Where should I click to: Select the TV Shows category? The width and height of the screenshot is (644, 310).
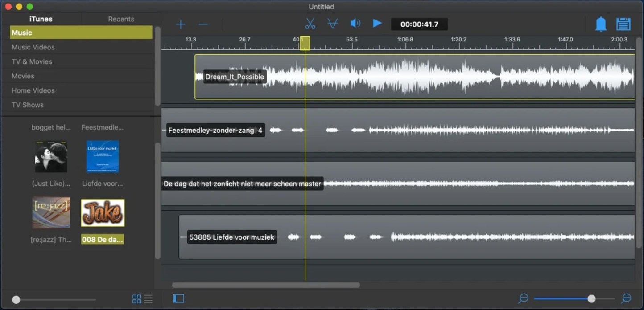81,105
